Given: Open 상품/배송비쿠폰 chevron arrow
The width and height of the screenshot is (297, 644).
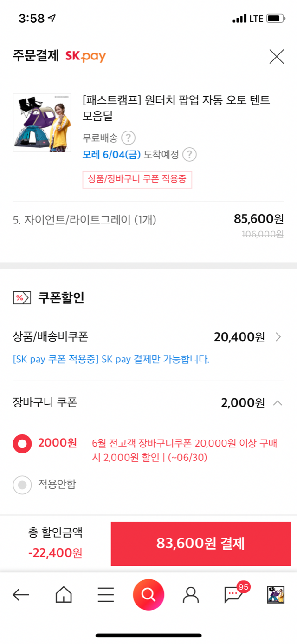Looking at the screenshot, I should [x=278, y=337].
